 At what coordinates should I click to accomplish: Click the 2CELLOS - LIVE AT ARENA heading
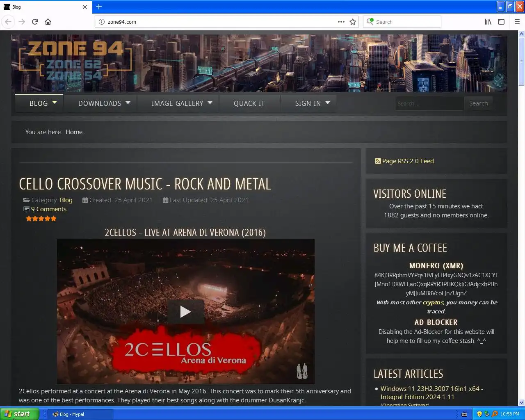185,233
